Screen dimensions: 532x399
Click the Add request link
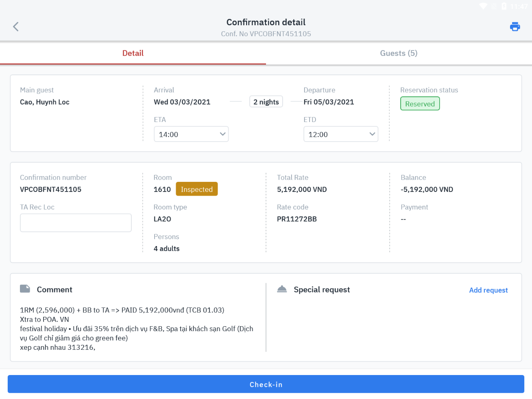488,290
